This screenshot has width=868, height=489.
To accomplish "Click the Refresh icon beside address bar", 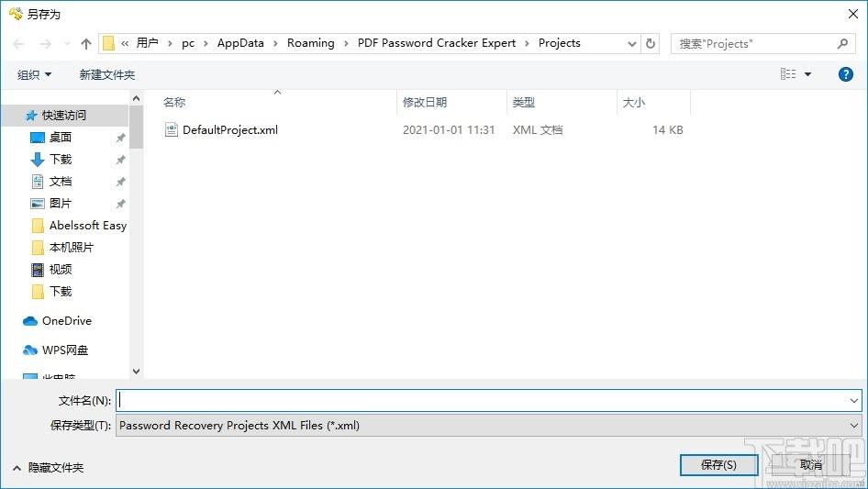I will coord(651,43).
